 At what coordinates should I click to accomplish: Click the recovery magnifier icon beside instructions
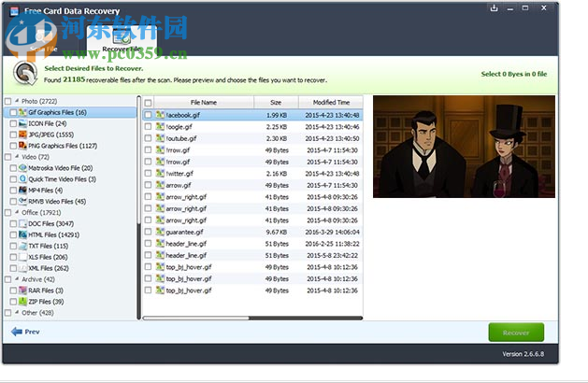tap(25, 73)
